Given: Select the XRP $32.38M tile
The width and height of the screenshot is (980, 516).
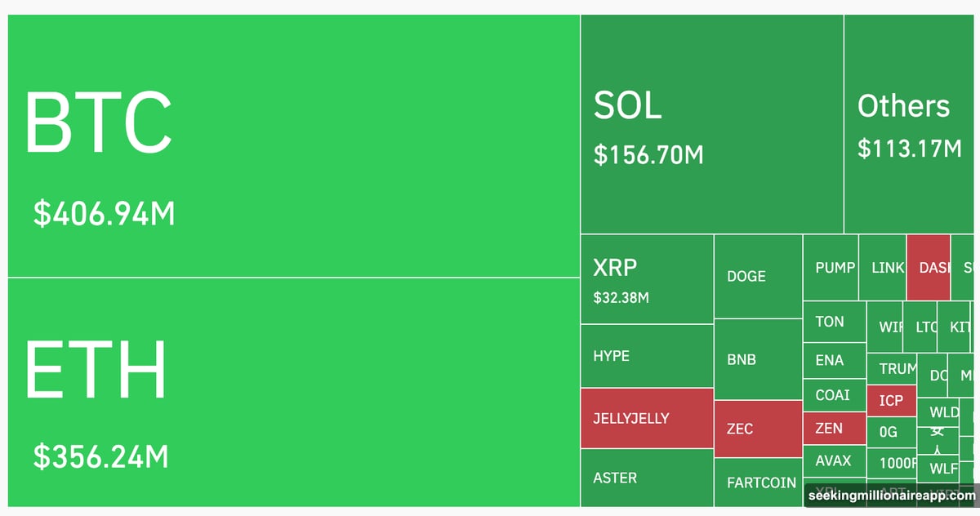Looking at the screenshot, I should tap(647, 278).
